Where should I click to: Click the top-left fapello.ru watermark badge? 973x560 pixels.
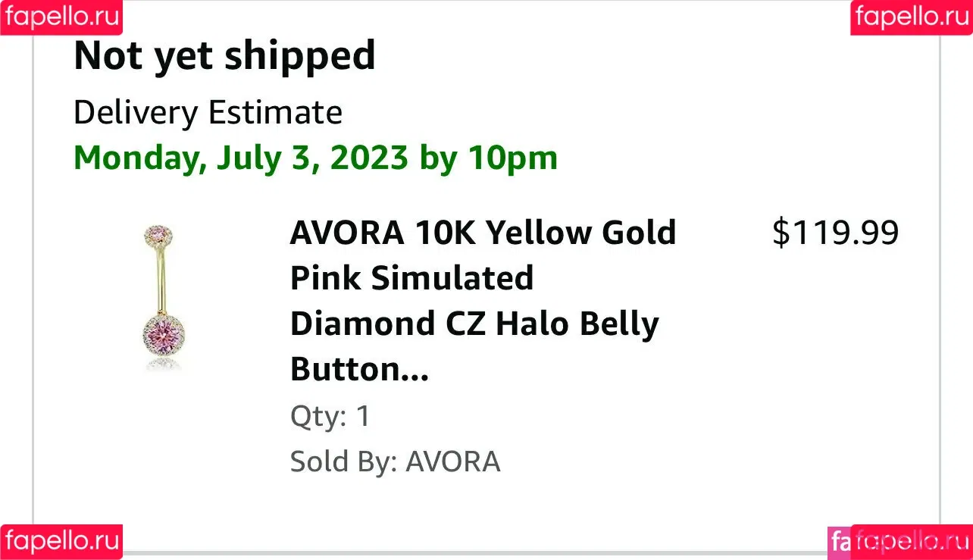(61, 17)
